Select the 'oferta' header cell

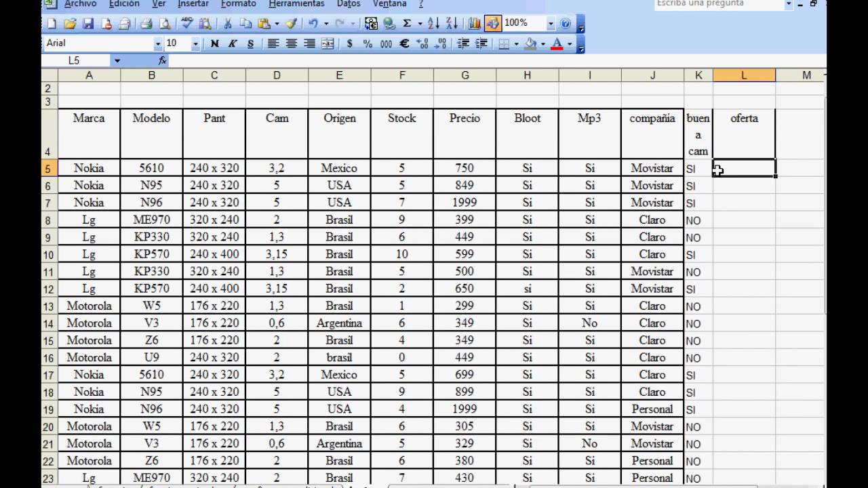[x=744, y=134]
